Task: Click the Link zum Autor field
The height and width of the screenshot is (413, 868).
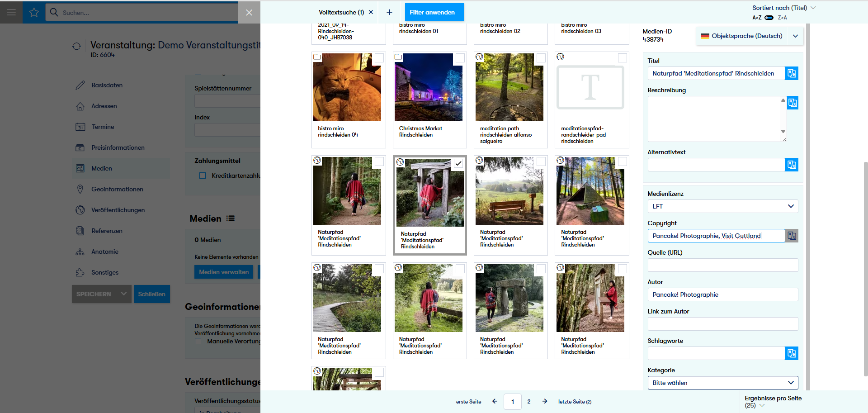Action: click(722, 324)
